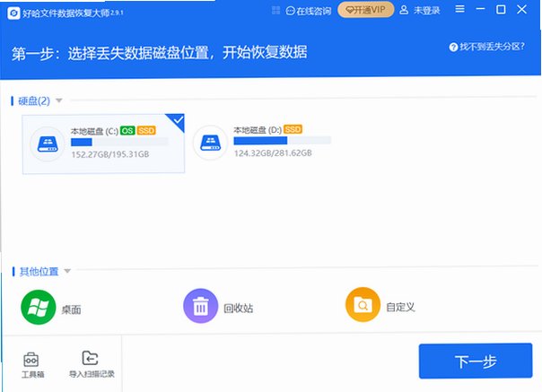Viewport: 542px width, 392px height.
Task: Toggle the checkmark on the C: drive card
Action: [177, 121]
